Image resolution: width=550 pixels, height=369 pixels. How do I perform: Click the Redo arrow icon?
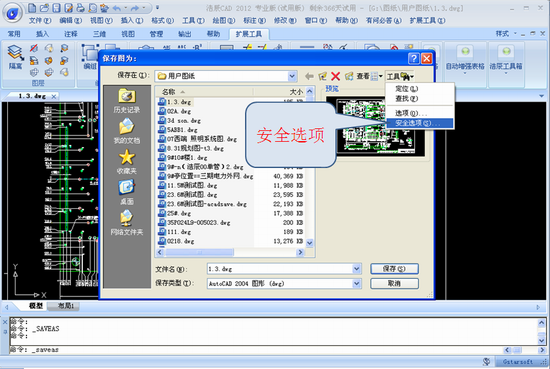pyautogui.click(x=135, y=8)
